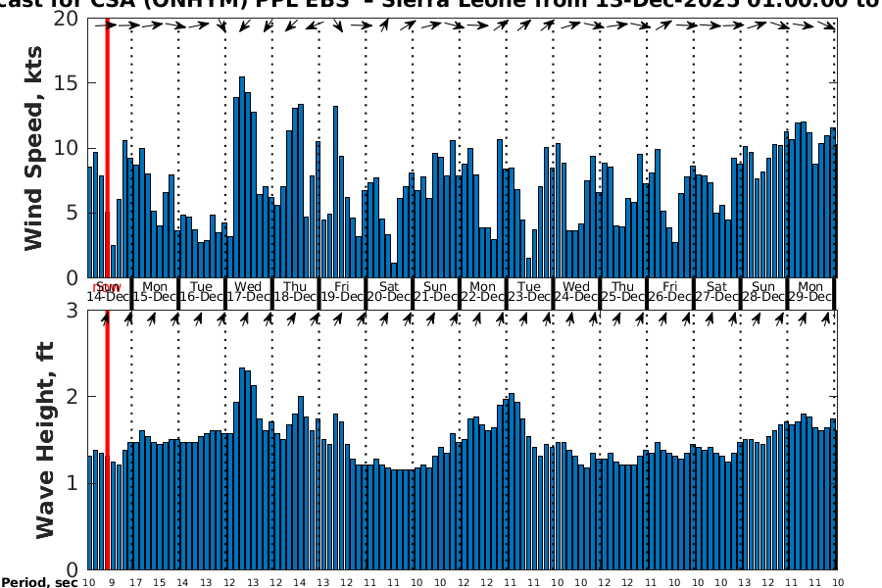This screenshot has height=588, width=882.
Task: Select the Mon 29-Dec date label
Action: pyautogui.click(x=810, y=292)
